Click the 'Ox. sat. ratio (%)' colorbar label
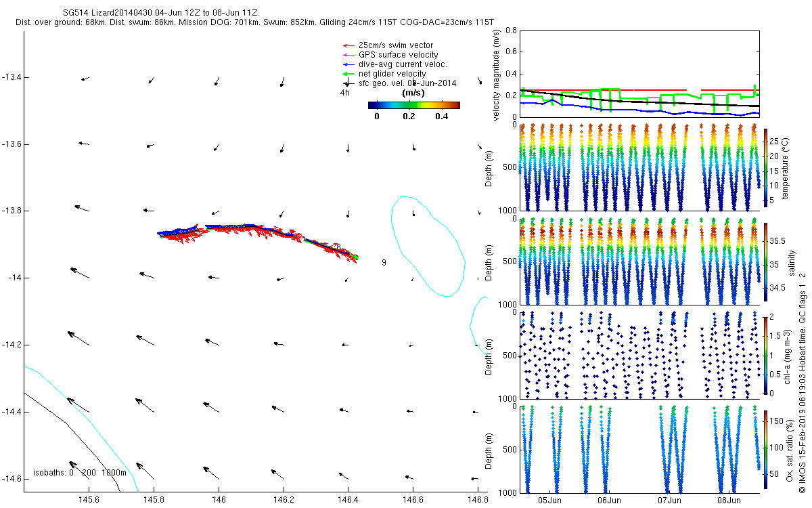Screen dimensions: 812x508 790,449
